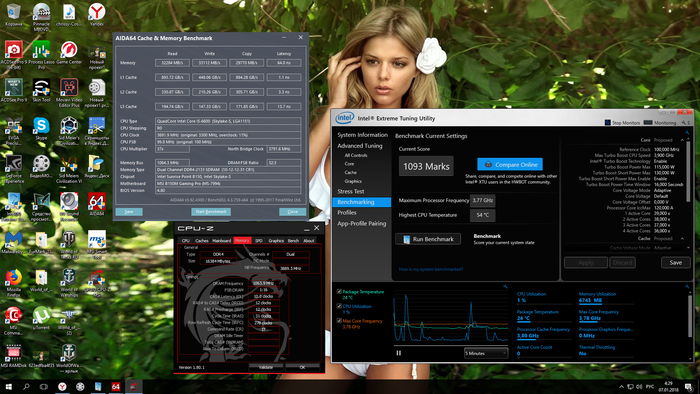This screenshot has width=700, height=394.
Task: Launch AIDA64 desktop shortcut
Action: (x=96, y=204)
